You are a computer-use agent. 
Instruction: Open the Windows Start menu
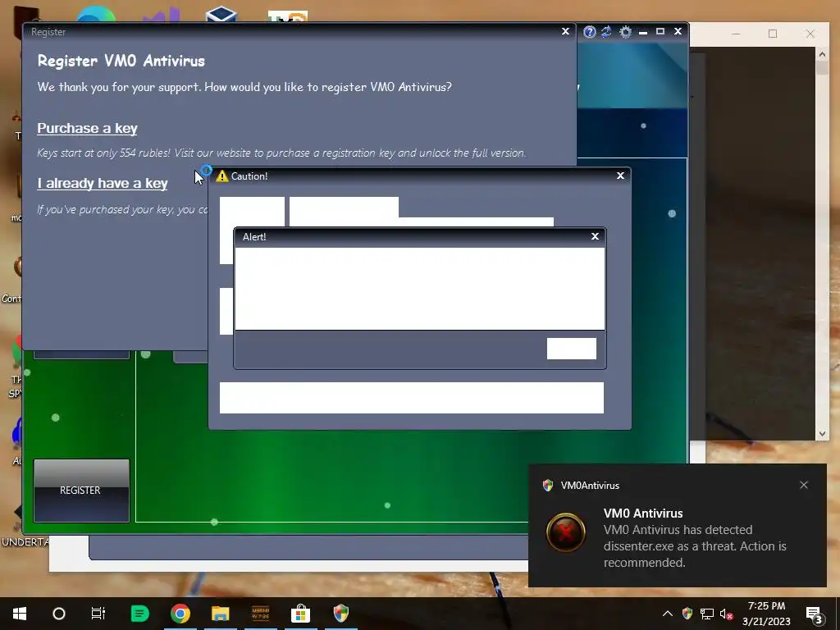coord(20,614)
